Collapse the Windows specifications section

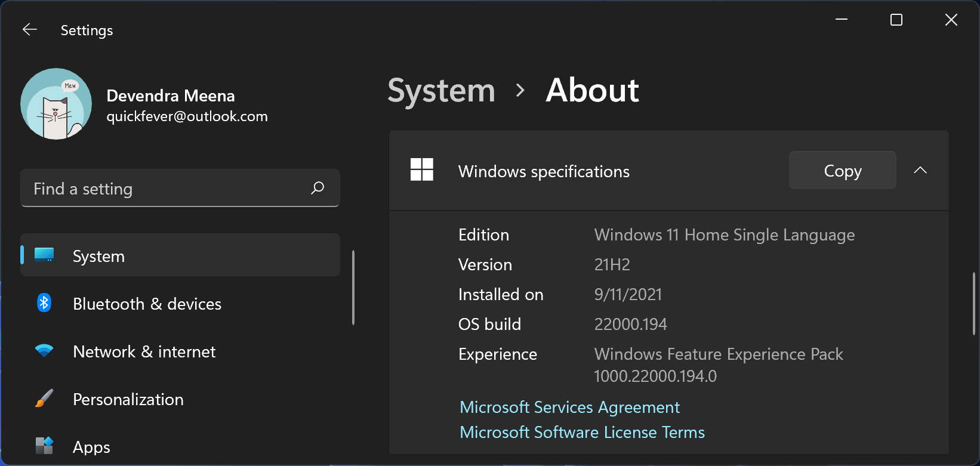coord(920,170)
